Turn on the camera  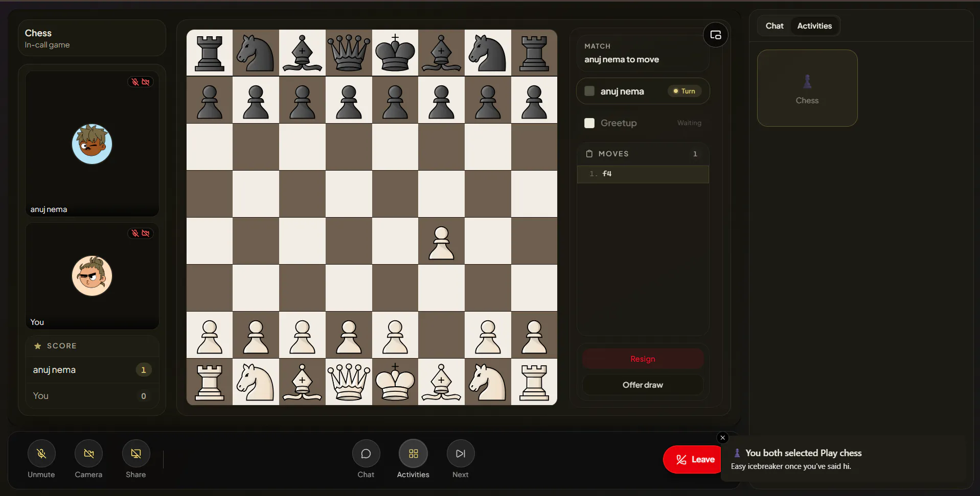88,454
